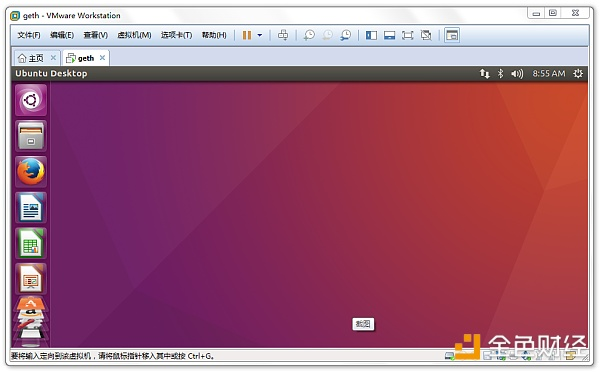Expand the power options dropdown arrow

coord(260,36)
